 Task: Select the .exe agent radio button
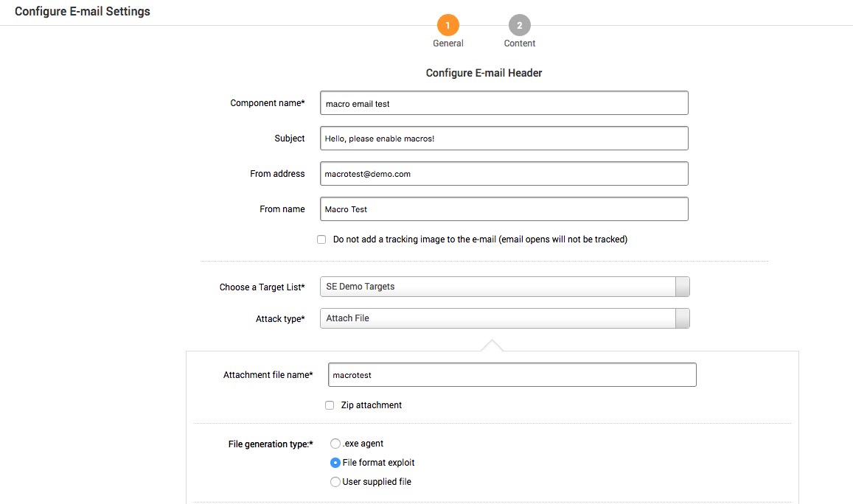(335, 444)
